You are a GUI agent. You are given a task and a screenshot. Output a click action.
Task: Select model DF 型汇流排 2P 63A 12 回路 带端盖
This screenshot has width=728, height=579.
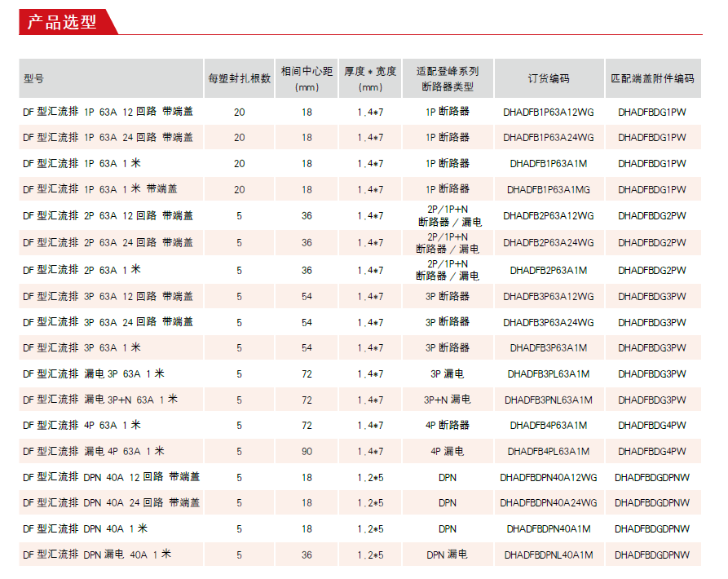(x=108, y=215)
